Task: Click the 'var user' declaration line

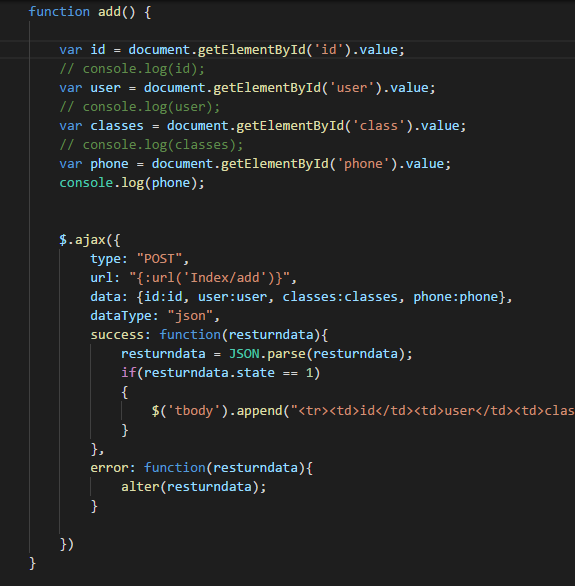Action: 247,88
